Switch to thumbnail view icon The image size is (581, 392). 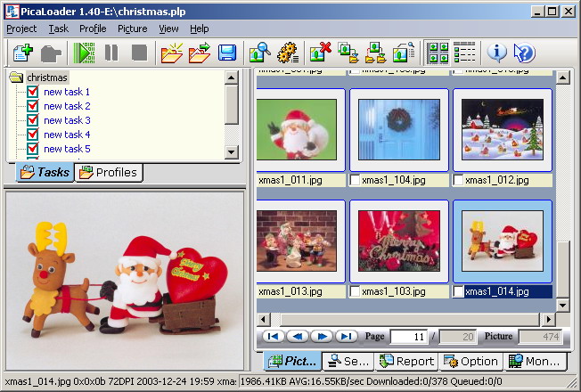click(x=438, y=53)
